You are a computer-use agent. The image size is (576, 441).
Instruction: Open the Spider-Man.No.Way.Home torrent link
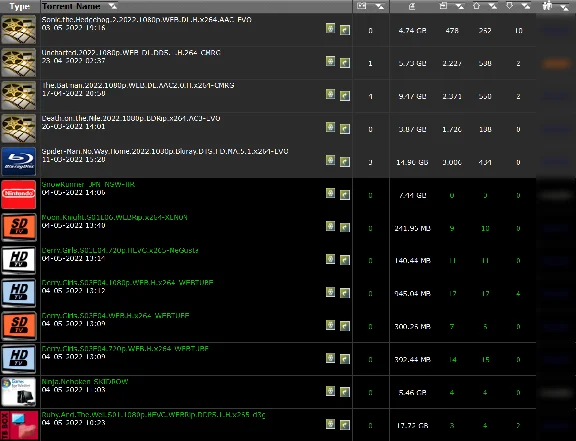(165, 151)
